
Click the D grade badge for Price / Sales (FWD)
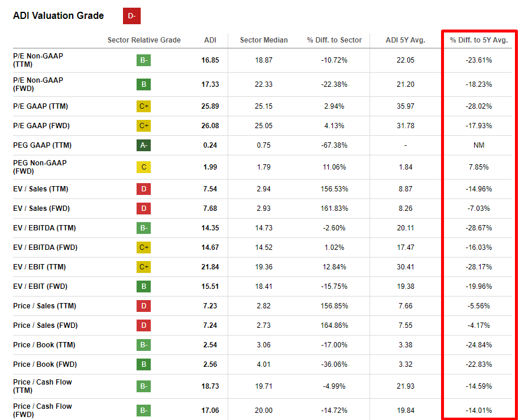[x=144, y=325]
